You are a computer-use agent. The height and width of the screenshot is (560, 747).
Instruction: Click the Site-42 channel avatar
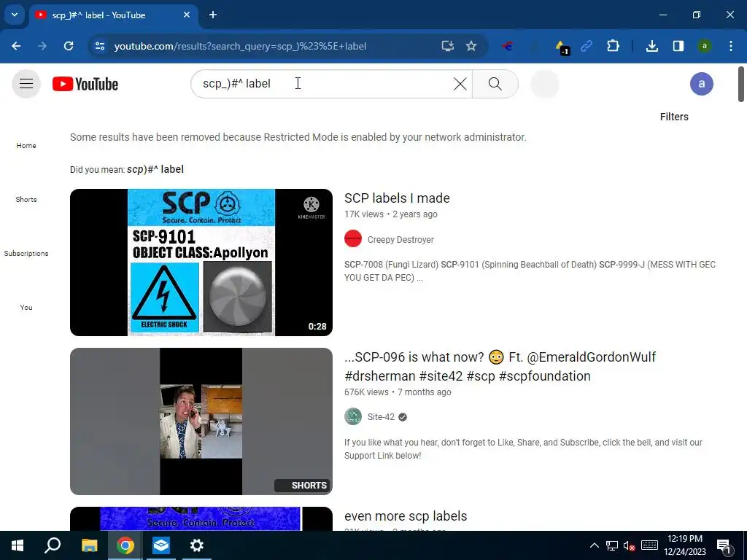(353, 416)
